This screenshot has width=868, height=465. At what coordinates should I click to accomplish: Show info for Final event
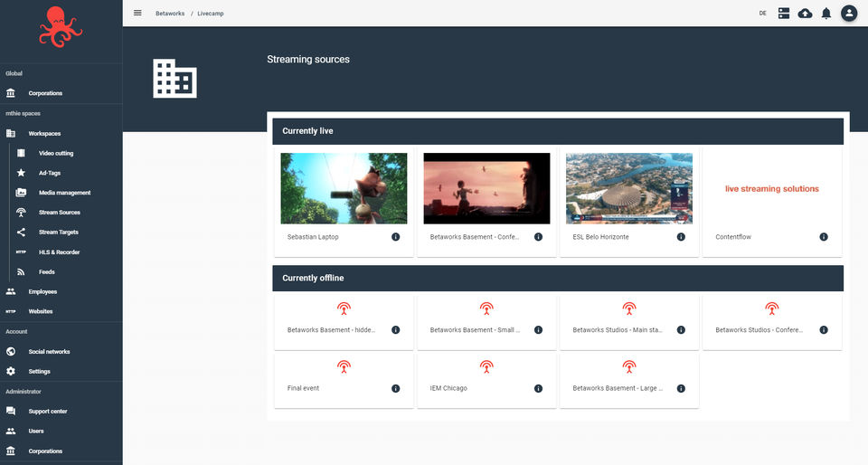pos(396,389)
